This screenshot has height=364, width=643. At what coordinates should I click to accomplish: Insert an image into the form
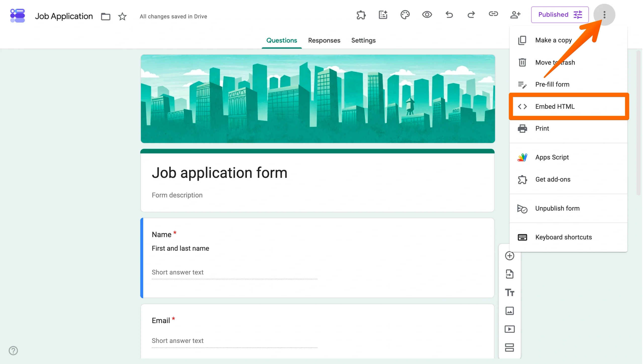click(510, 311)
